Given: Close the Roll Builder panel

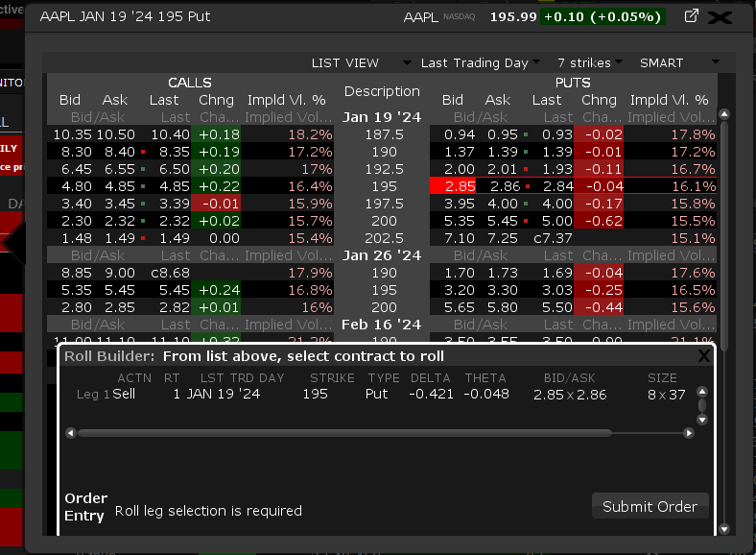Looking at the screenshot, I should pos(704,356).
